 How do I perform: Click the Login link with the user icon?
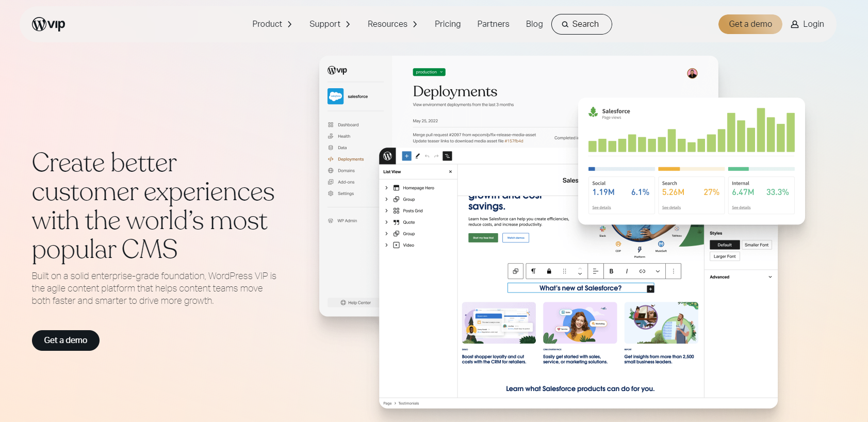(808, 24)
